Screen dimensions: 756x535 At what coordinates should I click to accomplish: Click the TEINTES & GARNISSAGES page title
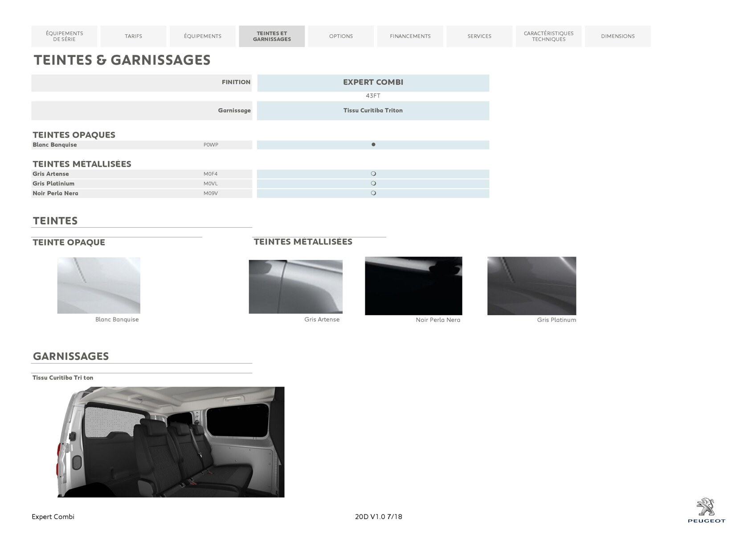tap(122, 60)
